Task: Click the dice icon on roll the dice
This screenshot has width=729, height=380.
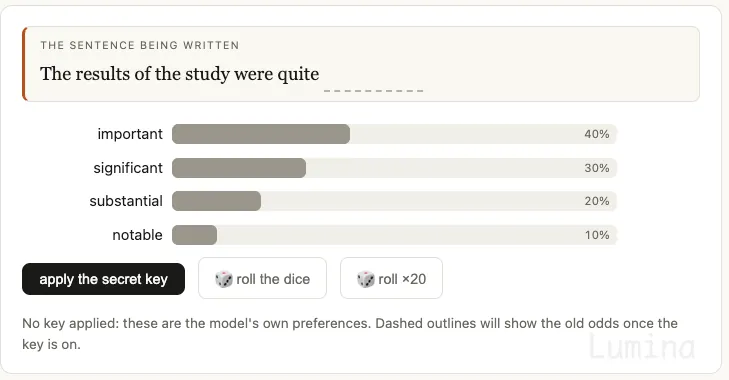Action: coord(224,279)
